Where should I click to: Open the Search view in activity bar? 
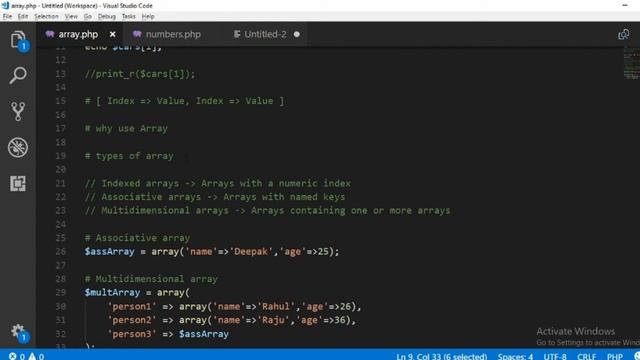coord(18,76)
